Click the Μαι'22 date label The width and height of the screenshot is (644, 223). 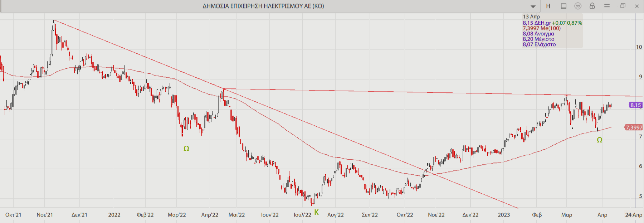point(237,215)
